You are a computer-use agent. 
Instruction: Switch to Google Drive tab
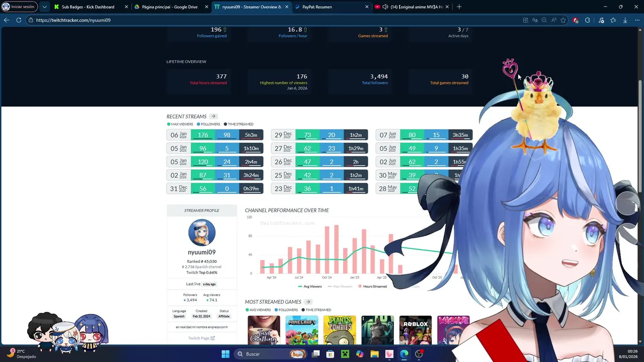[170, 7]
